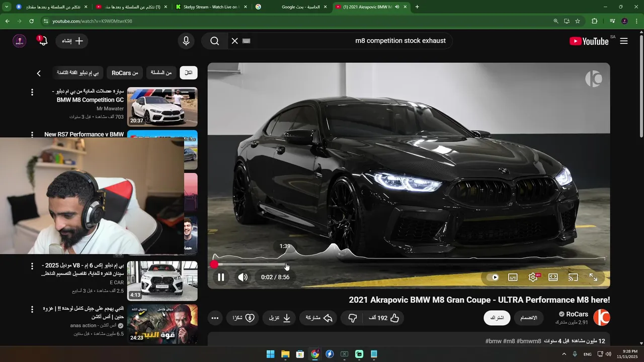
Task: Click the Mr Mawater channel name
Action: pos(110,109)
